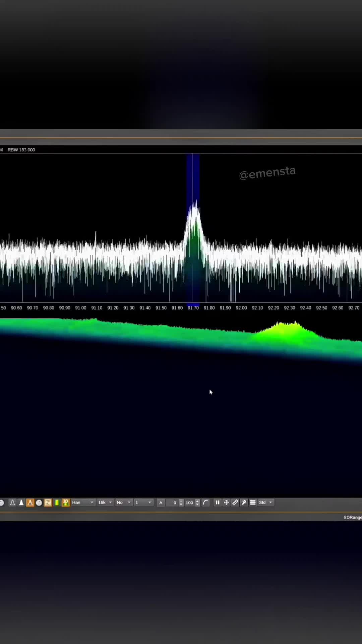Image resolution: width=362 pixels, height=644 pixels.
Task: Toggle the orange grid display icon
Action: pyautogui.click(x=48, y=502)
